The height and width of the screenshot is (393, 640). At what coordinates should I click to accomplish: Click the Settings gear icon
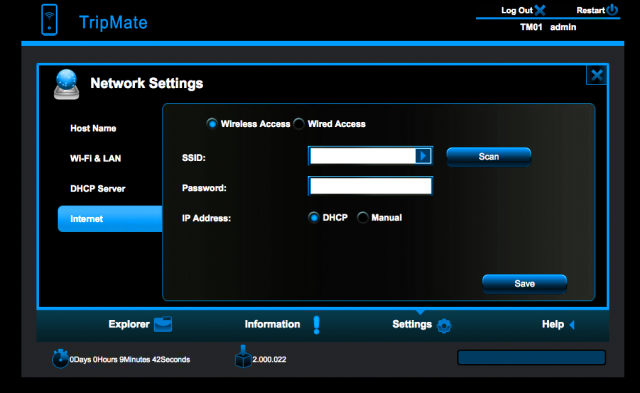pos(444,325)
